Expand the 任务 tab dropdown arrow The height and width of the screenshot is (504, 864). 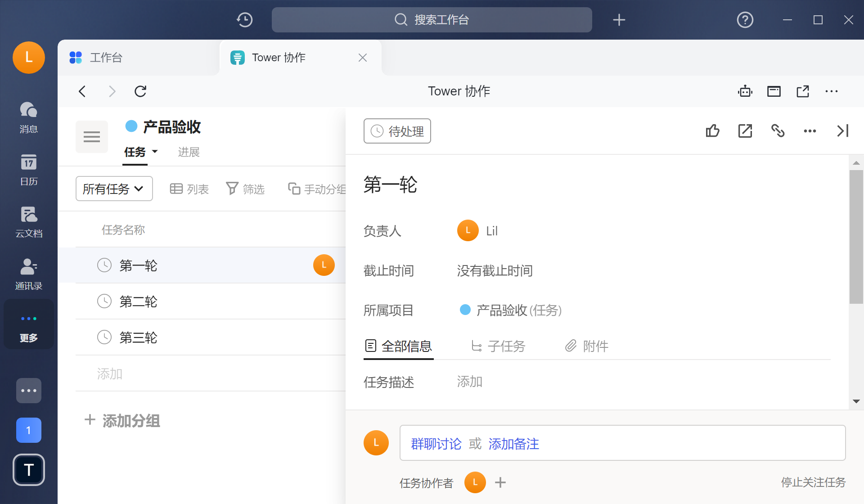155,152
